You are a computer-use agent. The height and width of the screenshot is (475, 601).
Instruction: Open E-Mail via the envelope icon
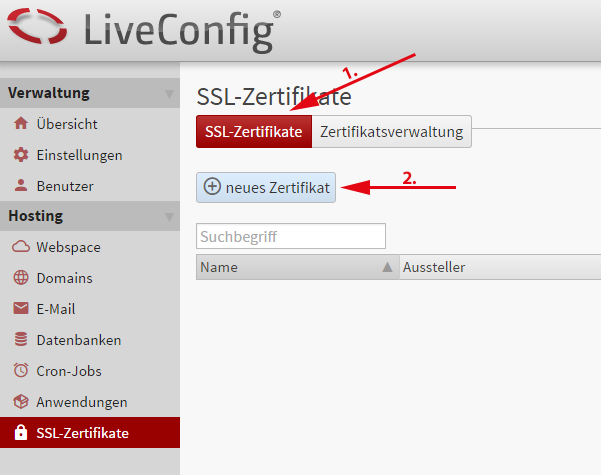20,309
